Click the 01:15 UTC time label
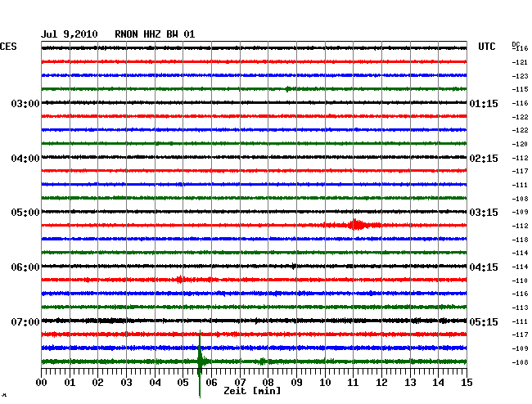The width and height of the screenshot is (532, 404). (x=484, y=103)
